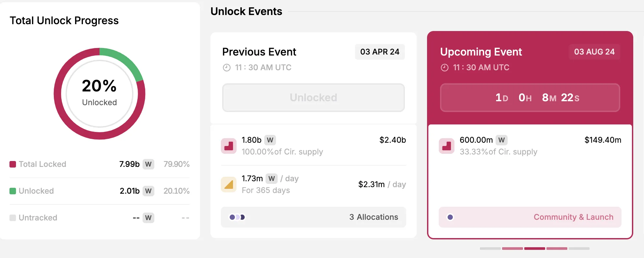644x258 pixels.
Task: Click the 03 AUG 24 date badge
Action: point(594,52)
